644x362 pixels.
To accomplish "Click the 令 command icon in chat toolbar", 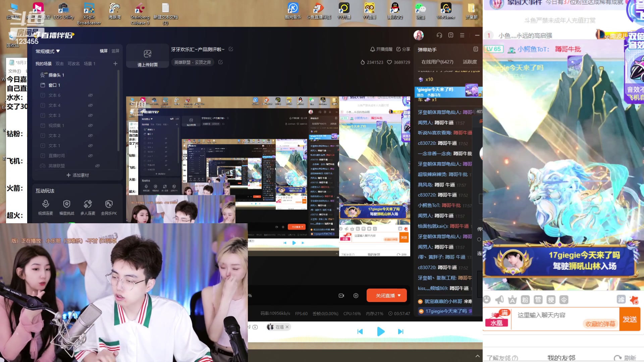I will (x=564, y=300).
